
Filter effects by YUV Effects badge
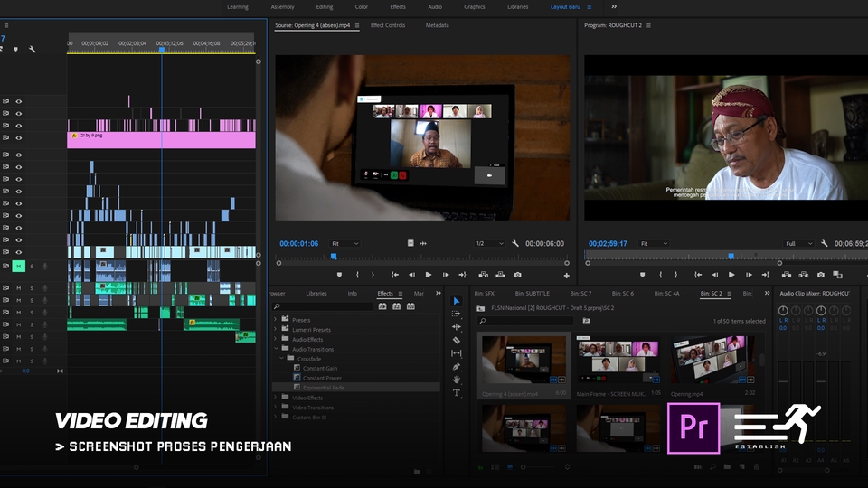(410, 306)
